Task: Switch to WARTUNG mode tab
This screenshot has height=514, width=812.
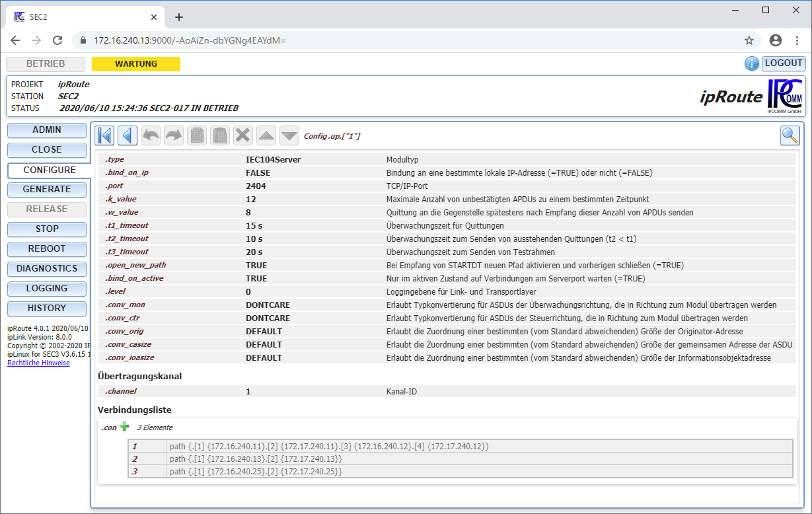Action: coord(136,64)
